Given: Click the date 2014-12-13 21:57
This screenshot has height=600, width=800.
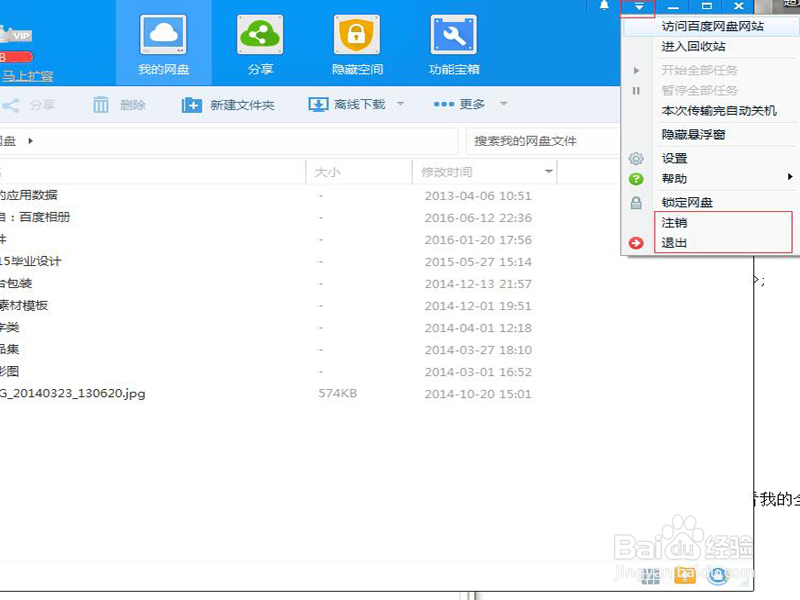Looking at the screenshot, I should (x=478, y=284).
